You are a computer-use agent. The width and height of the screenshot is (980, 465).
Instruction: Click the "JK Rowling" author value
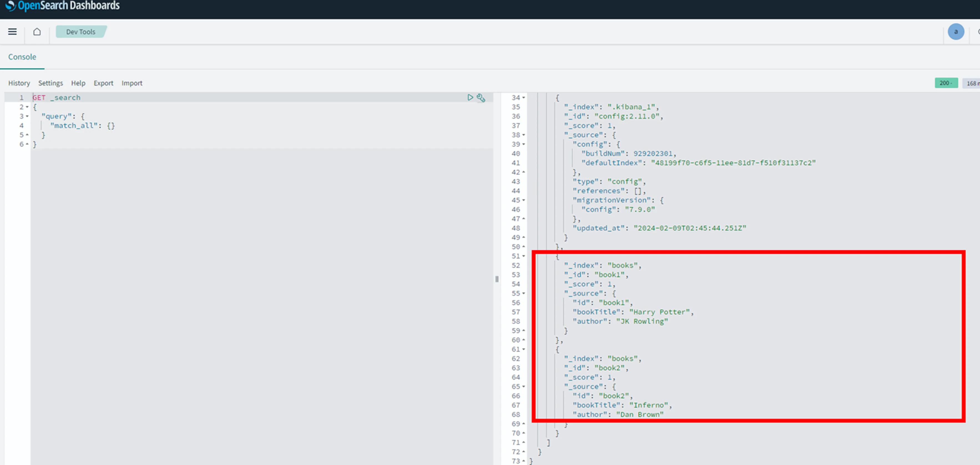tap(642, 322)
